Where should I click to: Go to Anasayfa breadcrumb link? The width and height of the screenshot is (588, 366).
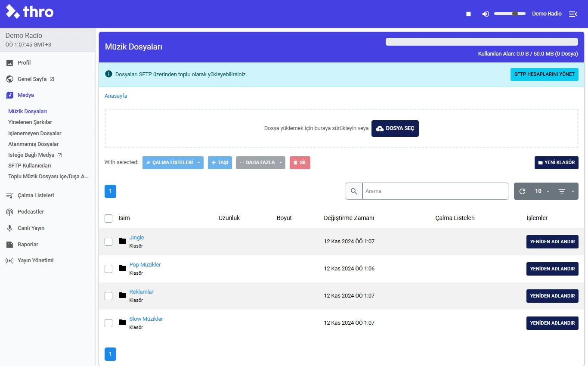pos(116,96)
